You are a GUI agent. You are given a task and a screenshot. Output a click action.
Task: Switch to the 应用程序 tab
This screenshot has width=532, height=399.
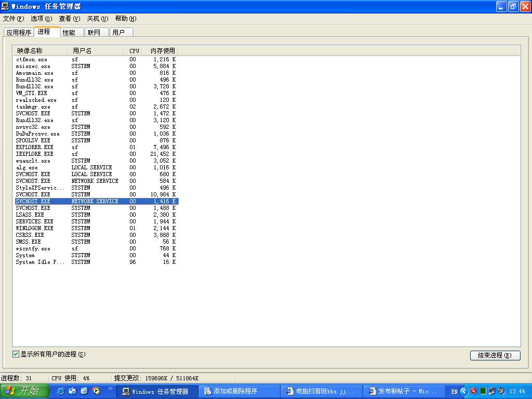19,32
